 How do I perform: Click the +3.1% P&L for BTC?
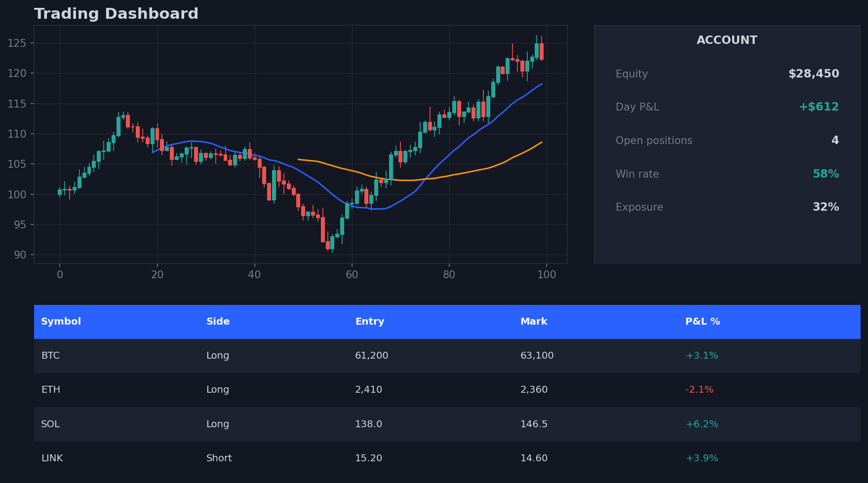702,356
